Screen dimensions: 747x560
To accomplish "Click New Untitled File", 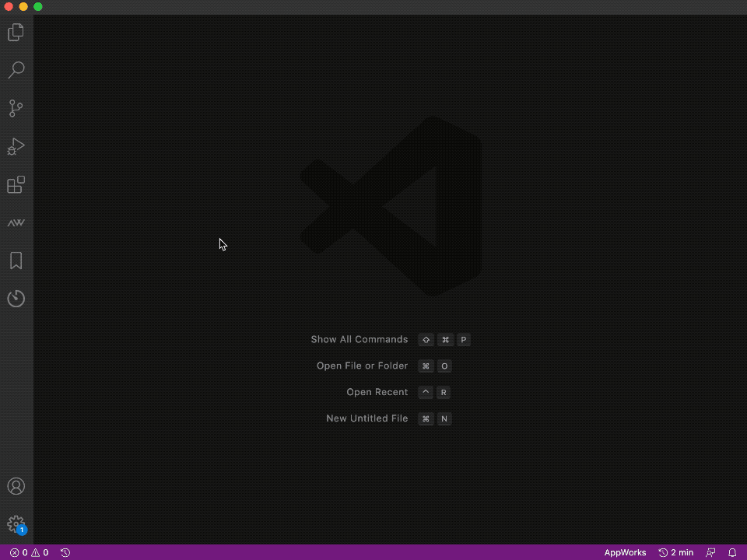I will click(366, 418).
